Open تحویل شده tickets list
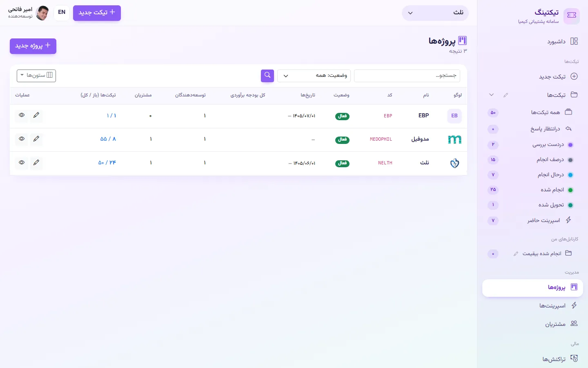Viewport: 588px width, 368px height. click(555, 205)
